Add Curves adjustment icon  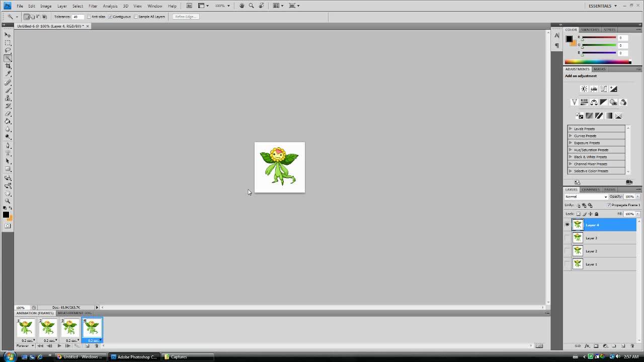(604, 89)
